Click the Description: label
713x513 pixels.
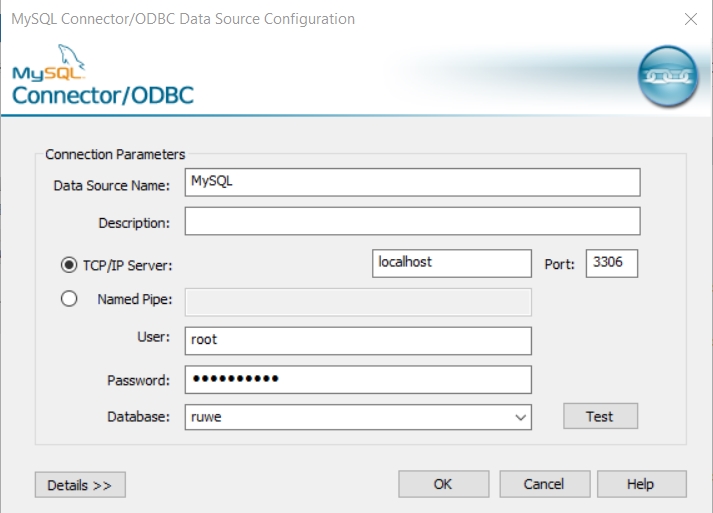134,223
